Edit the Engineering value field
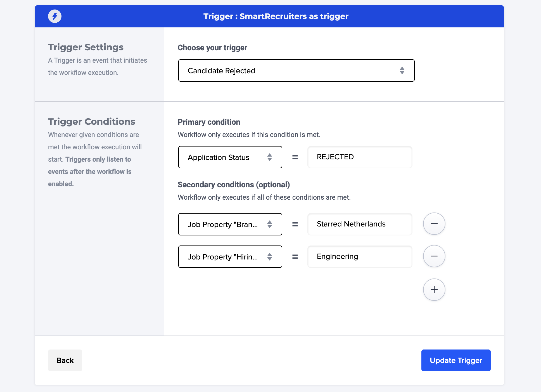Screen dimensions: 541x392 (x=360, y=257)
